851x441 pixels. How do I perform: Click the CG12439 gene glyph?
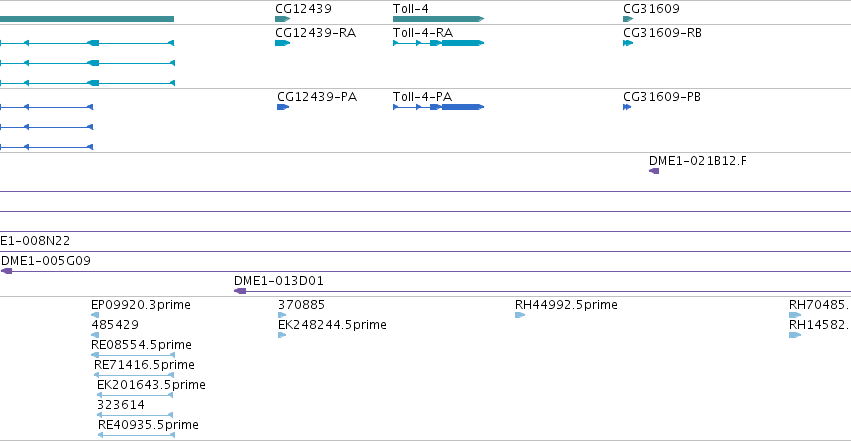tap(283, 19)
